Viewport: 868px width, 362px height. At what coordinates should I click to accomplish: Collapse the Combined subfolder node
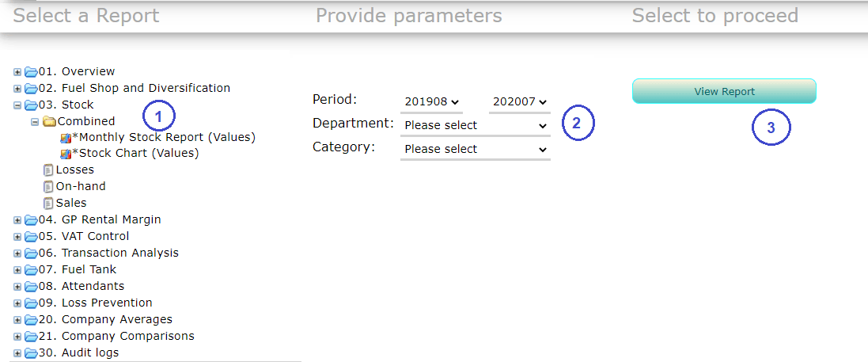[x=35, y=121]
